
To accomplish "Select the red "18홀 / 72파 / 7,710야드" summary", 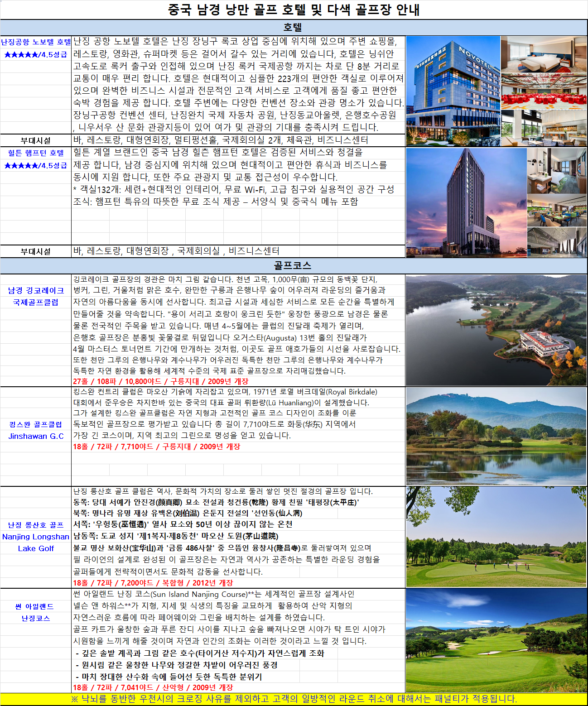I will pyautogui.click(x=157, y=447).
